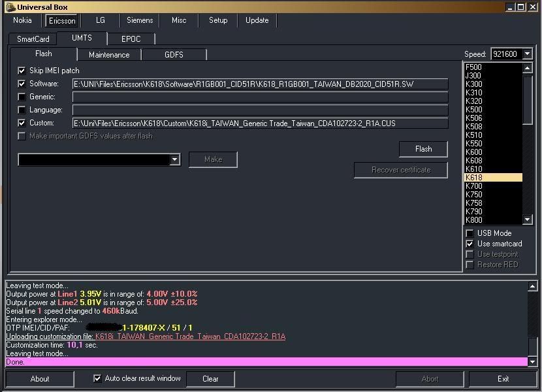Click the Make button
This screenshot has width=542, height=392.
[x=213, y=159]
